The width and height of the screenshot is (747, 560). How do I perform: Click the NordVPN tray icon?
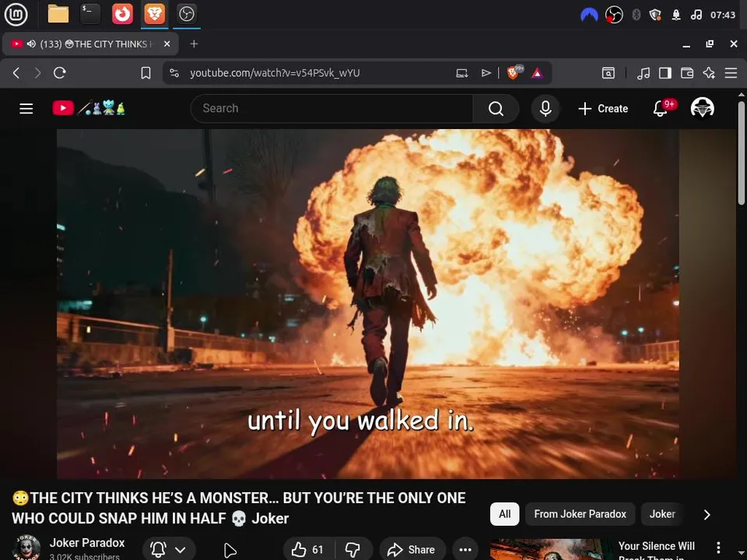(589, 15)
